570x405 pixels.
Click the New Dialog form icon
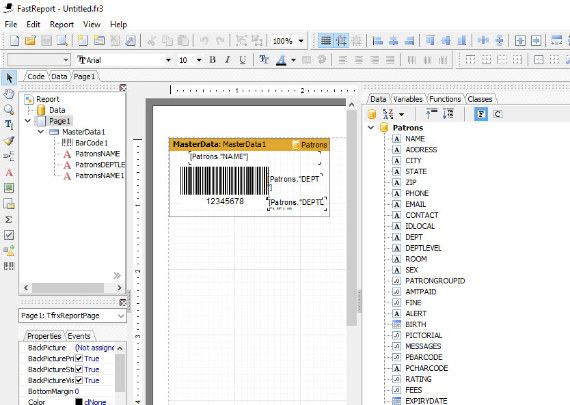point(99,40)
